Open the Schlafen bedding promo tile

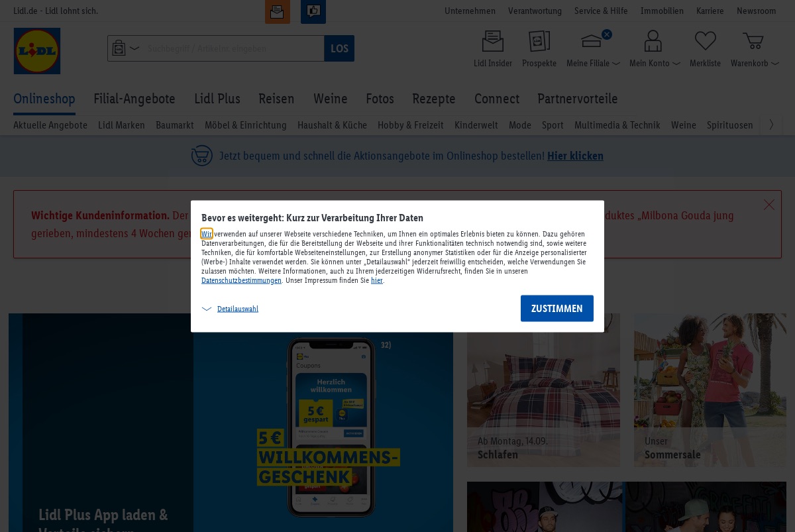543,390
